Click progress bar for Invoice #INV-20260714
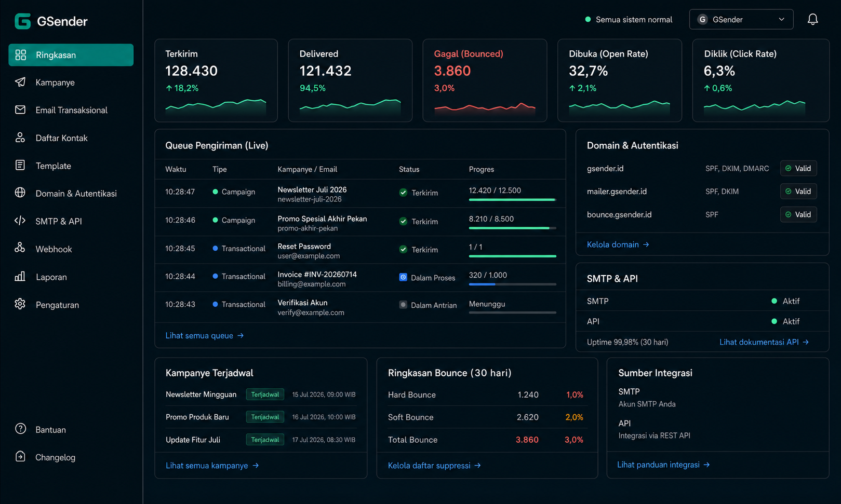841x504 pixels. click(512, 284)
